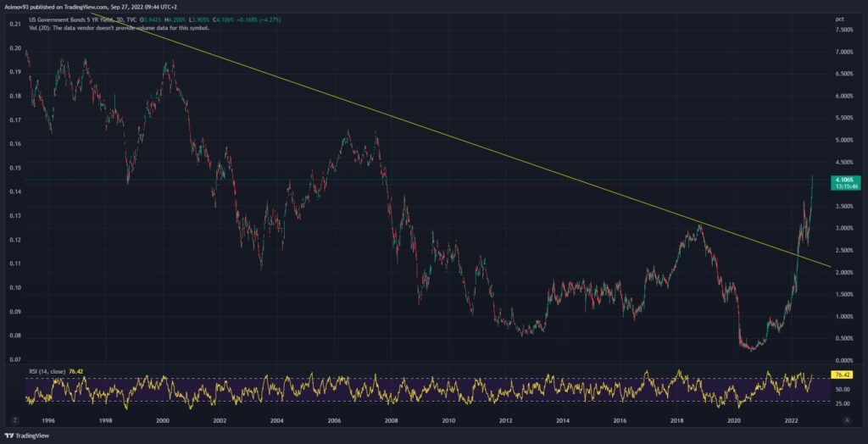Click the 5.000% price axis label
This screenshot has width=868, height=444.
click(844, 140)
